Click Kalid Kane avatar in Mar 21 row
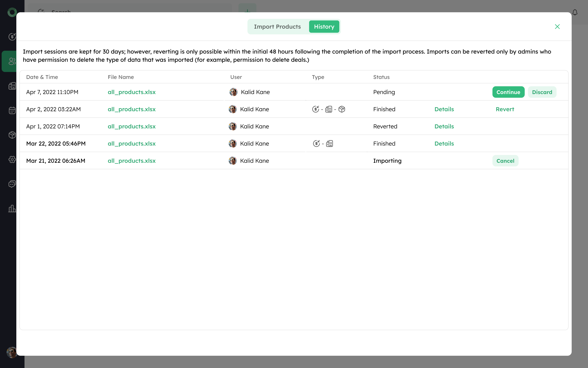This screenshot has width=588, height=368. (233, 161)
